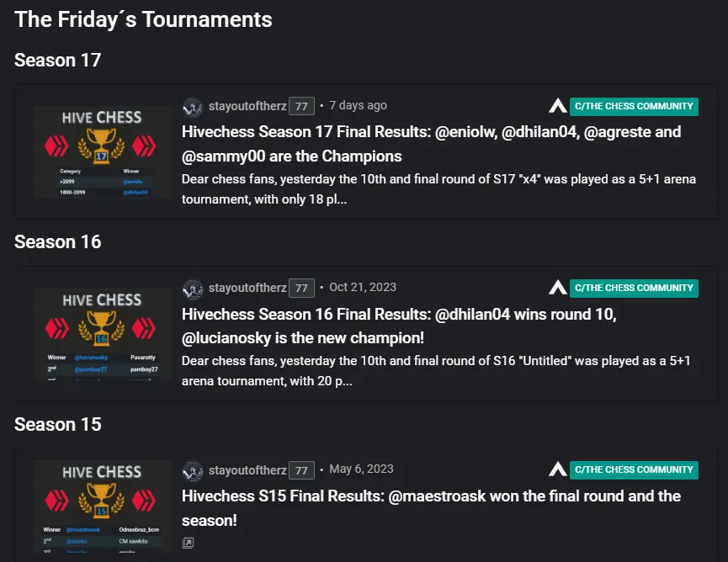
Task: Click the community logo icon on Season 17 post
Action: (x=558, y=106)
